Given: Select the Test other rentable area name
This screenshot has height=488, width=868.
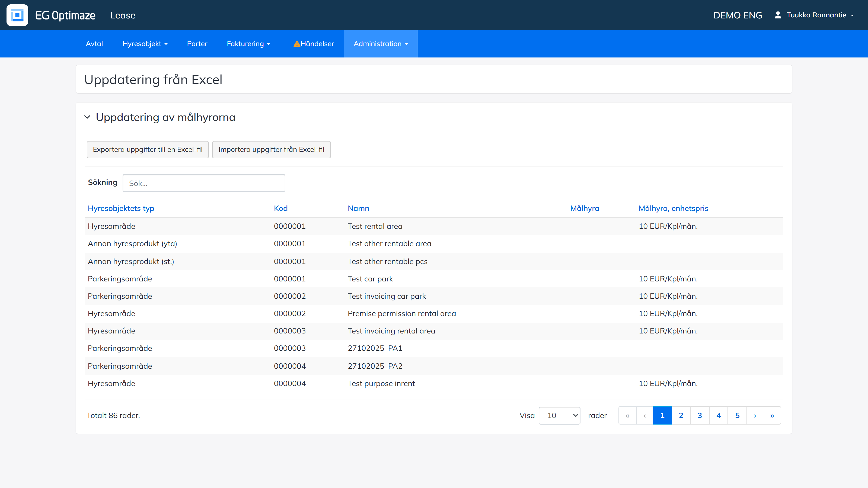Looking at the screenshot, I should point(390,244).
